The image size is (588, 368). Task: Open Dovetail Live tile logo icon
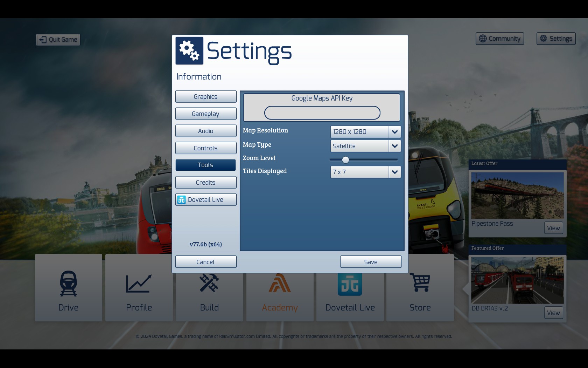pyautogui.click(x=350, y=284)
